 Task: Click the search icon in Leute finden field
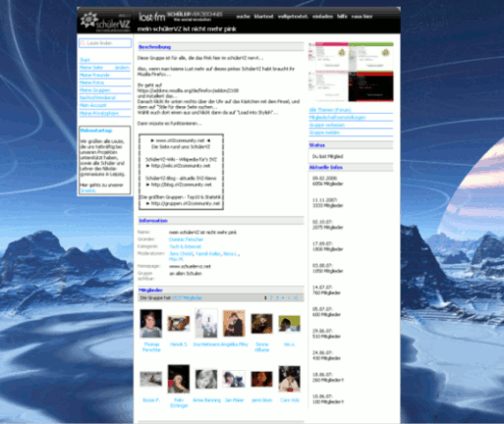tap(83, 43)
